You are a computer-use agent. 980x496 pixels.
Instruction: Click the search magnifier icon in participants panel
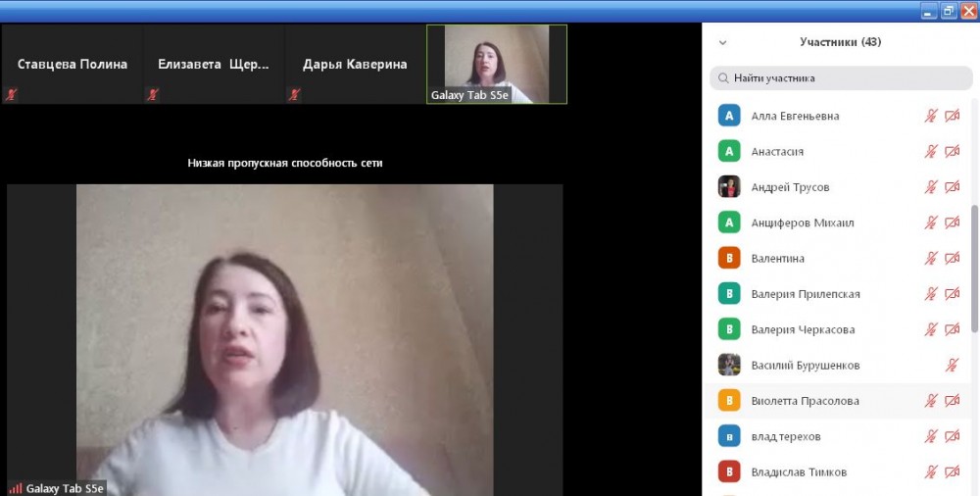[x=723, y=78]
